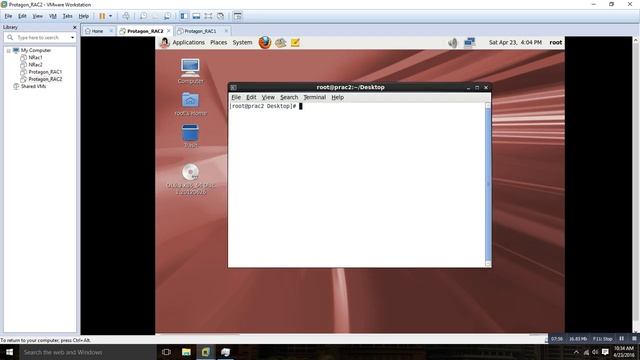The image size is (640, 360).
Task: Open the snapshot manager toolbar icon
Action: pyautogui.click(x=167, y=16)
